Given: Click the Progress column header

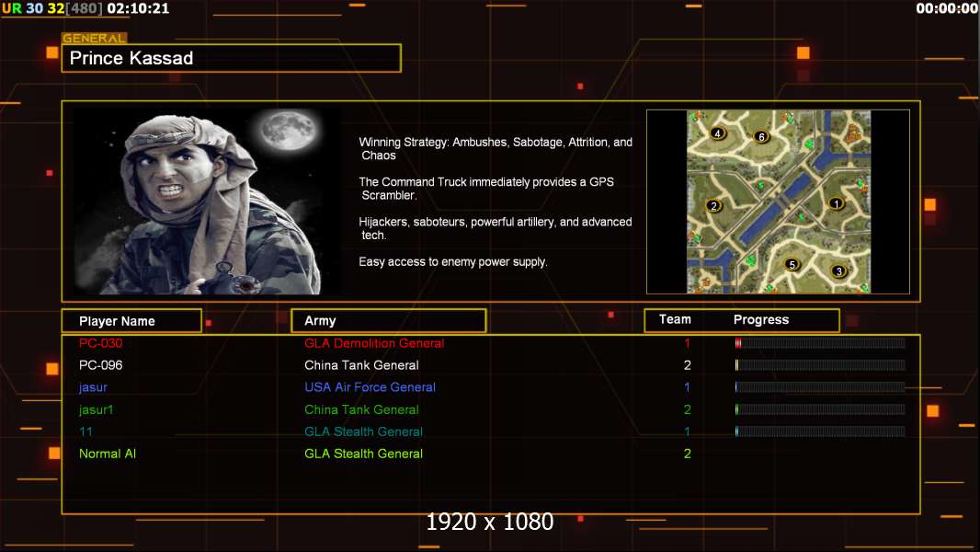Looking at the screenshot, I should (760, 320).
